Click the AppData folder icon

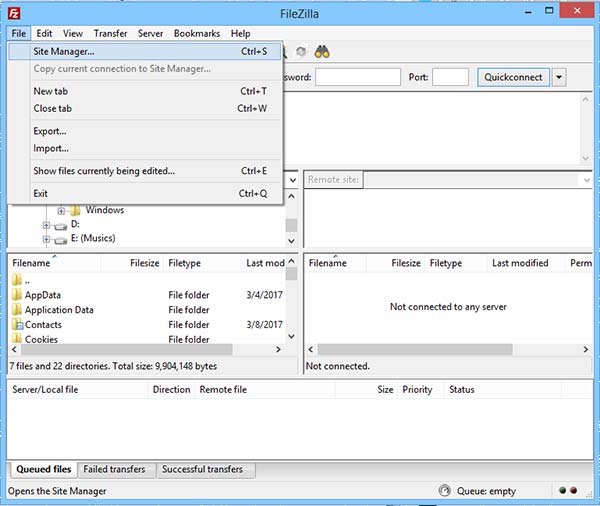click(x=16, y=295)
